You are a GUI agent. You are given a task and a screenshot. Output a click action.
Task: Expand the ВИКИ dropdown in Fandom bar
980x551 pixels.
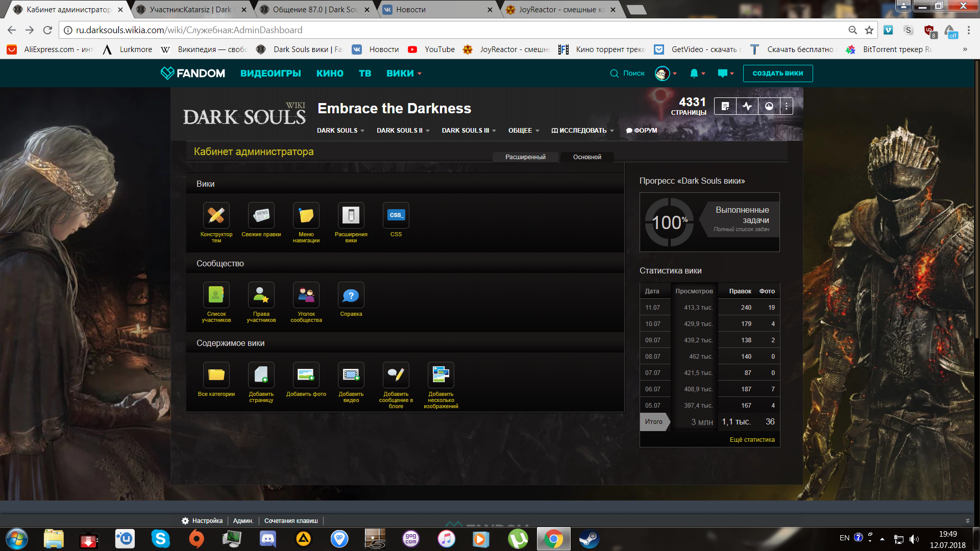(404, 73)
